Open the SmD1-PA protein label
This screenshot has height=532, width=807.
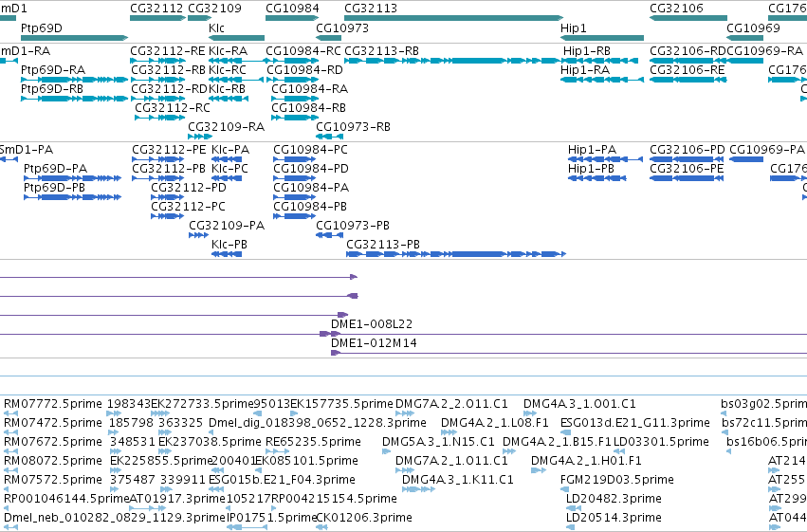[x=27, y=150]
